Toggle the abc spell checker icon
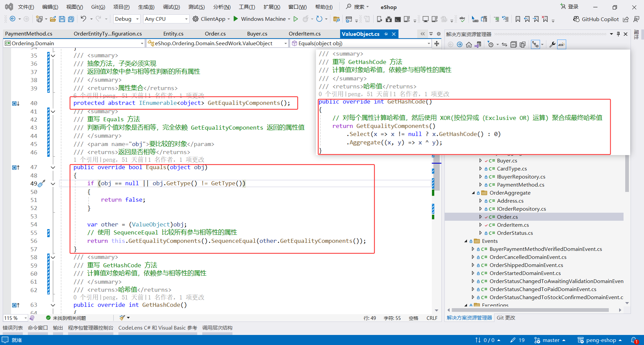Screen dimensions: 644x345 tap(463, 19)
